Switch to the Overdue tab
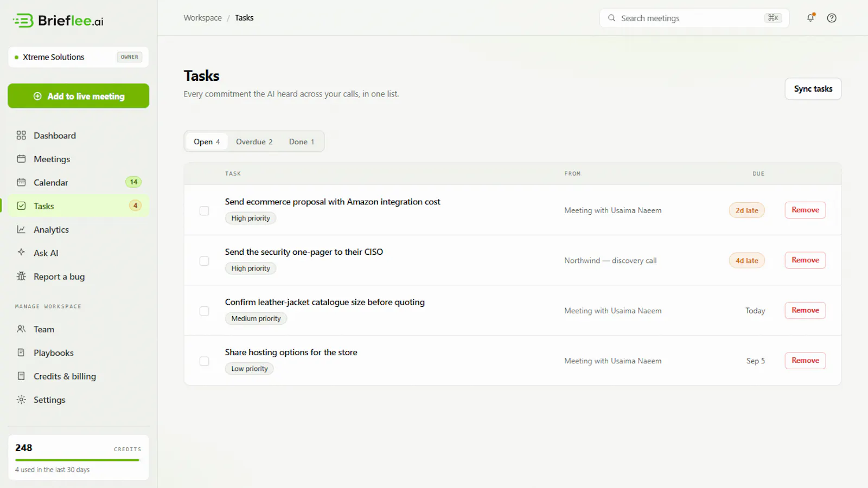Image resolution: width=868 pixels, height=488 pixels. point(254,142)
